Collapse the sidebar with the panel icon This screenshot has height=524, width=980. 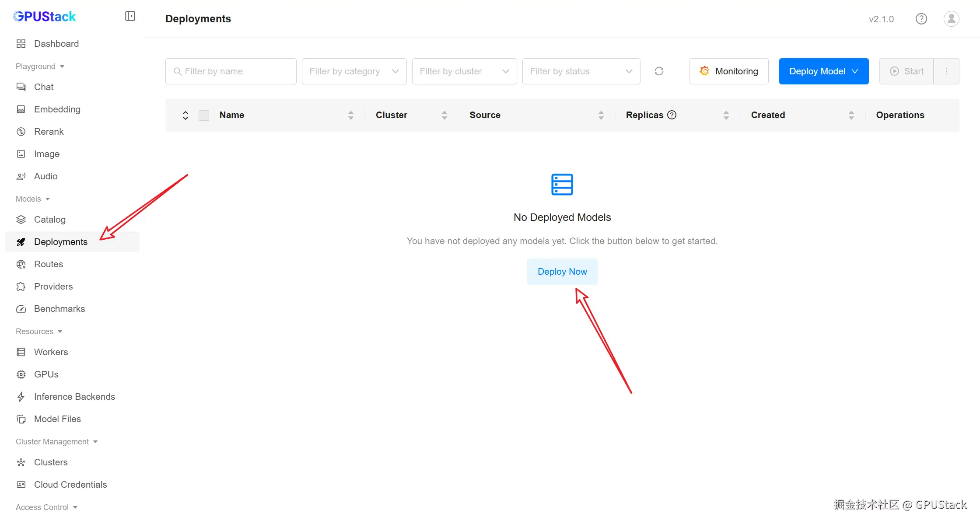click(130, 16)
